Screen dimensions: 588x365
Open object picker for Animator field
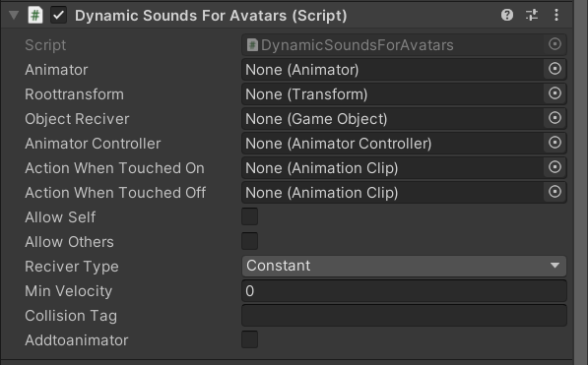point(555,69)
